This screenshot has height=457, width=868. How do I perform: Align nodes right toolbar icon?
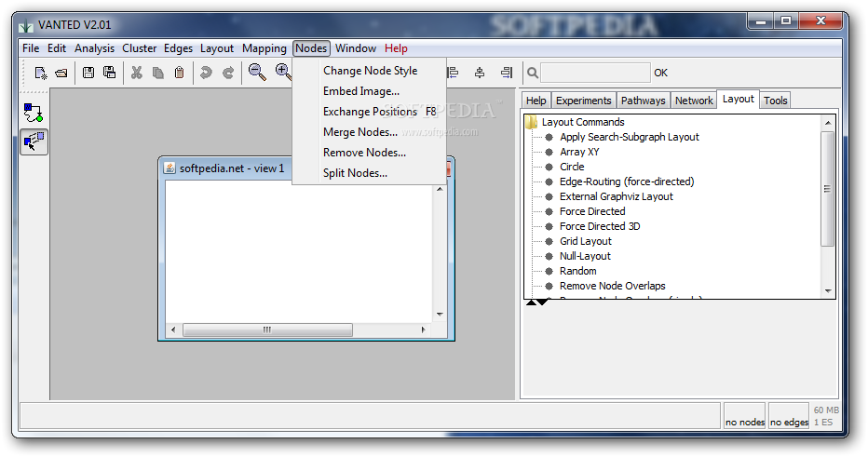click(507, 73)
